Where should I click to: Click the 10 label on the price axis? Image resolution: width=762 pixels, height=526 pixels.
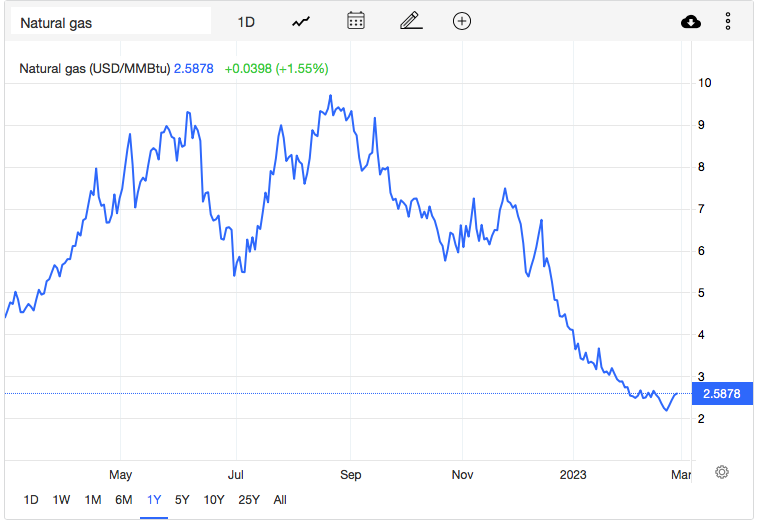tap(704, 83)
